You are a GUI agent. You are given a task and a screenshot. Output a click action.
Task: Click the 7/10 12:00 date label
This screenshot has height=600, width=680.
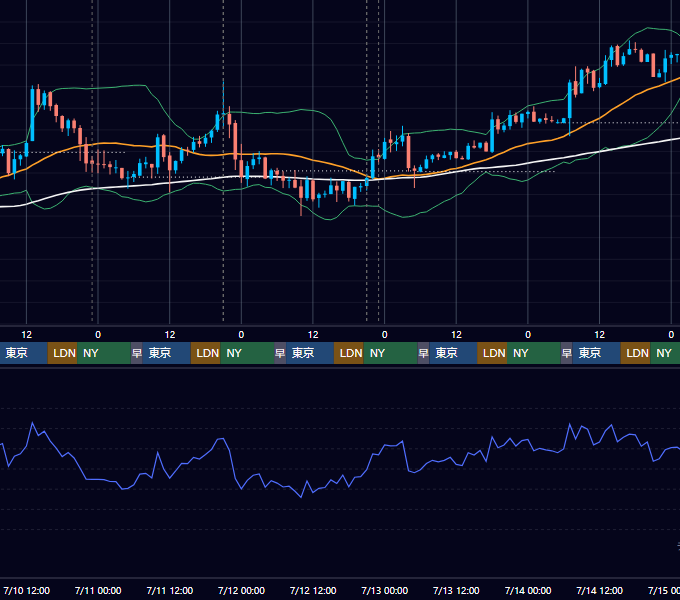[x=26, y=590]
